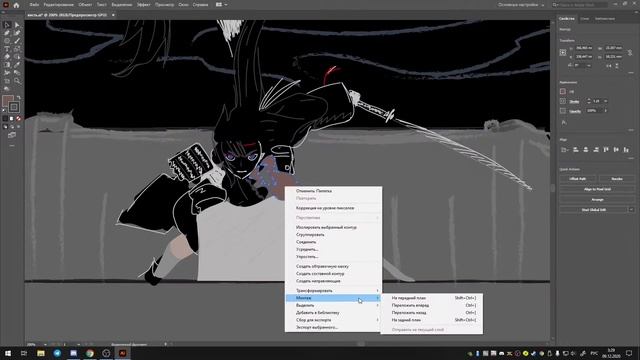
Task: Open the workspace layout switcher dropdown
Action: 222,5
